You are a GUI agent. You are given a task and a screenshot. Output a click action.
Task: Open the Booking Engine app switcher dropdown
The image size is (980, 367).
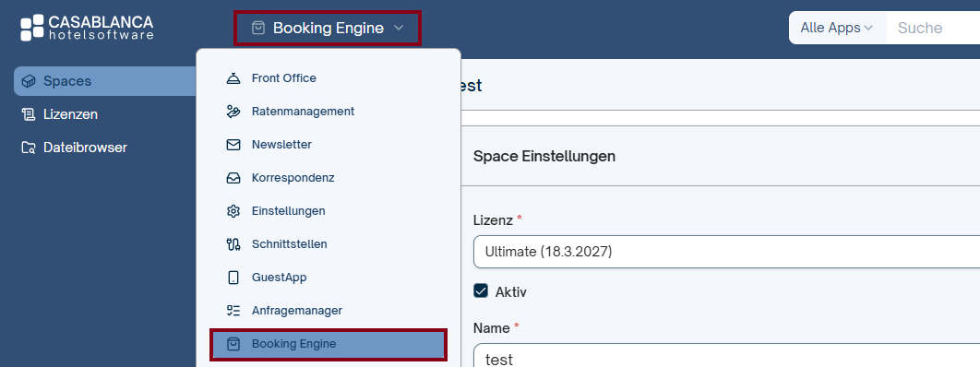pyautogui.click(x=328, y=28)
